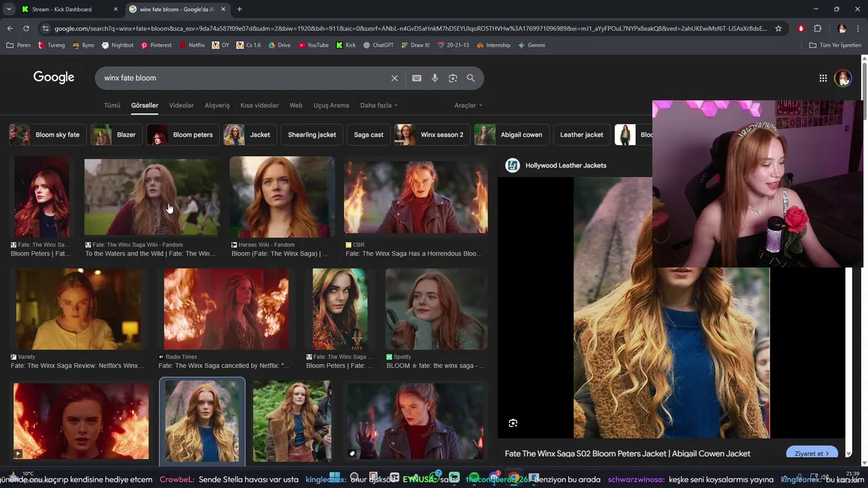The image size is (868, 488).
Task: Click the magnifier search icon
Action: tap(471, 78)
